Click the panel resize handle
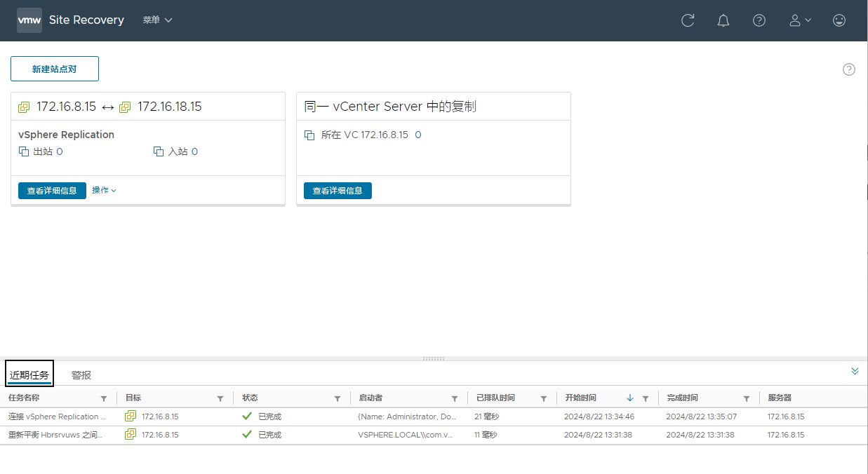The image size is (868, 474). point(434,358)
